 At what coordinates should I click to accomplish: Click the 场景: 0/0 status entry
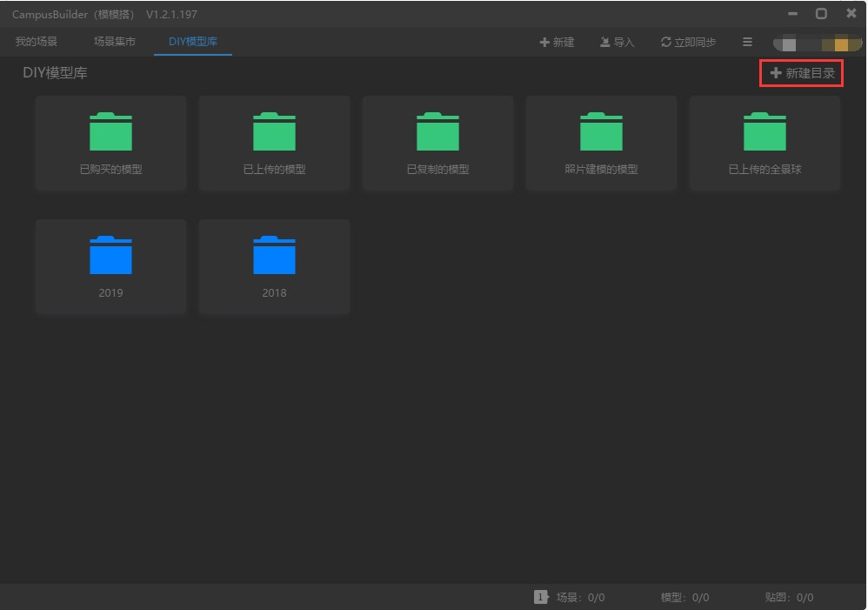pyautogui.click(x=580, y=597)
